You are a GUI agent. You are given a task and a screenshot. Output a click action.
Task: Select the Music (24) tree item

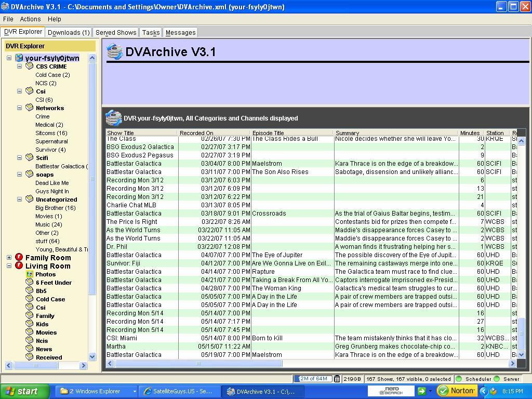(48, 224)
